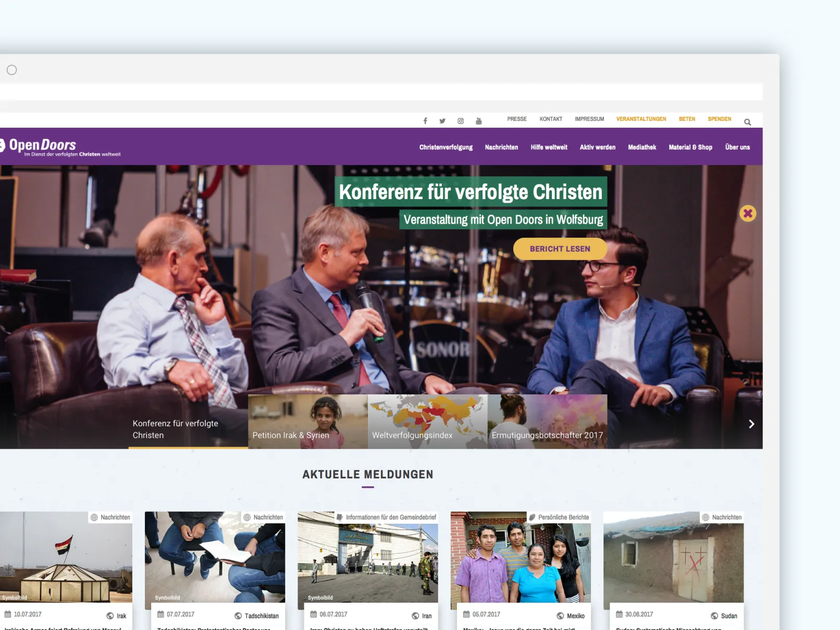
Task: Open the Mexiko family news image
Action: click(x=520, y=563)
